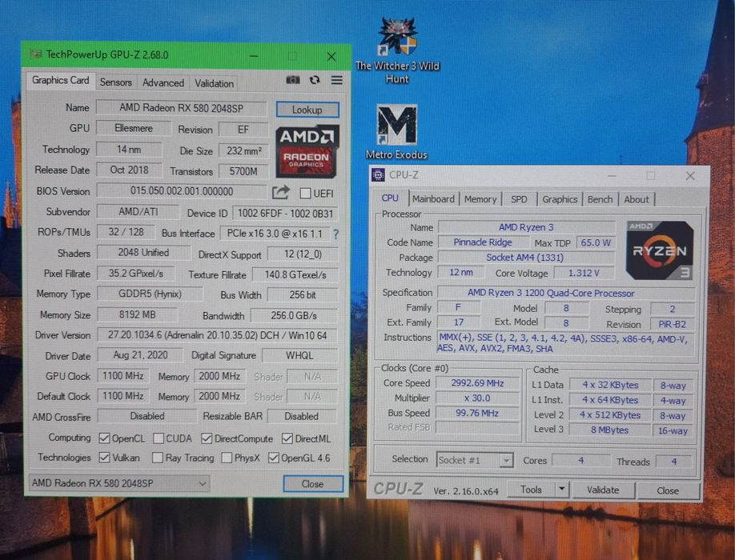Toggle the UEFI checkbox
This screenshot has height=560, width=735.
click(306, 194)
